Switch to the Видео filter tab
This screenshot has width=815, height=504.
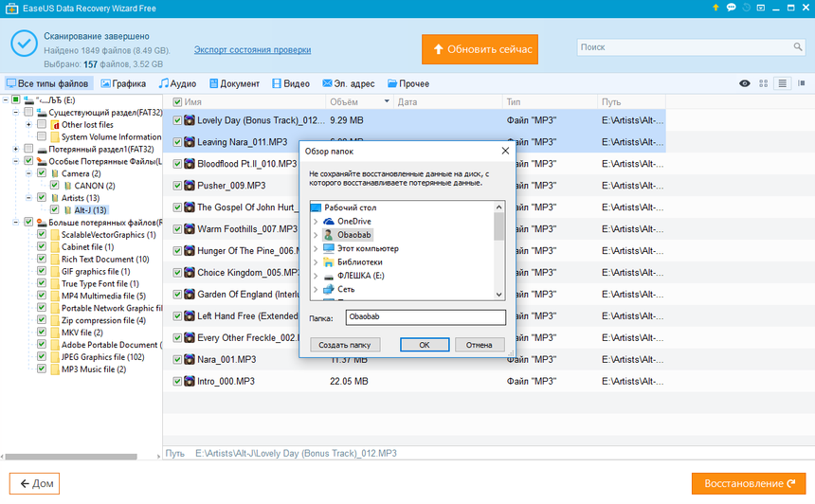290,83
